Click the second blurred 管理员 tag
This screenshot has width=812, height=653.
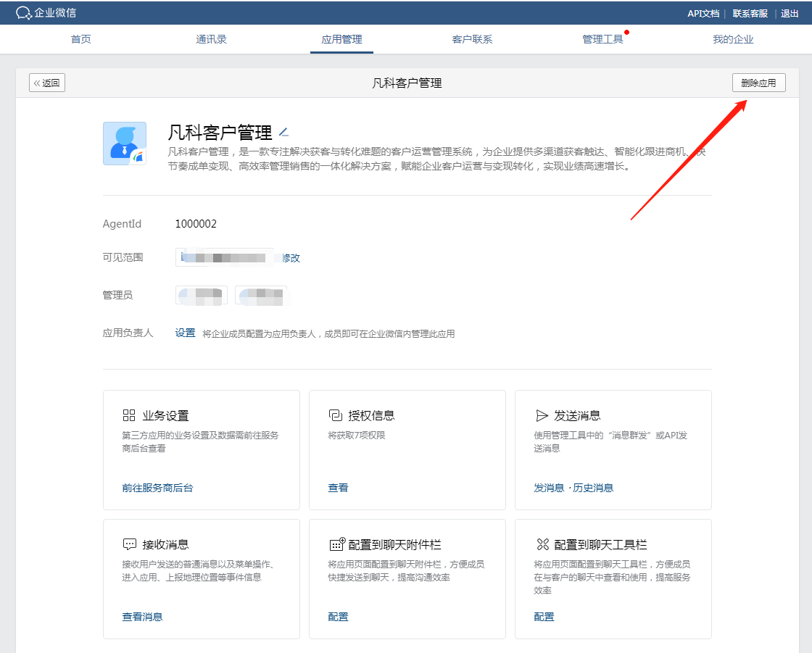click(261, 296)
